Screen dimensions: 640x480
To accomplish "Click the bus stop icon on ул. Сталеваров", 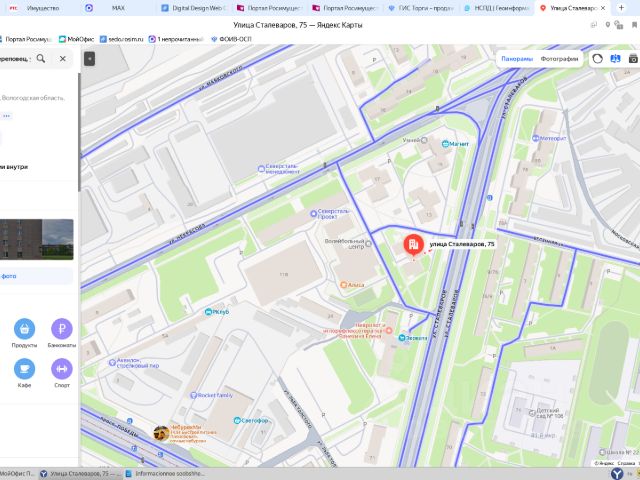I will coord(489,198).
